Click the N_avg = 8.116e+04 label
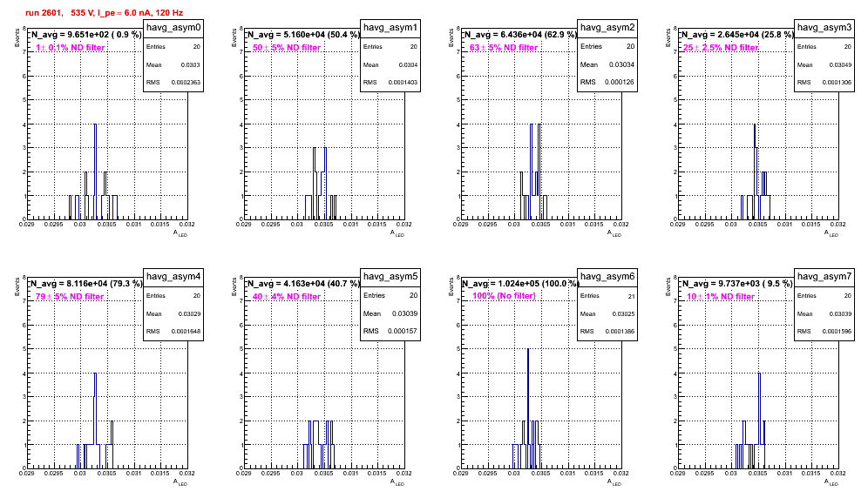The image size is (868, 498). tap(85, 283)
